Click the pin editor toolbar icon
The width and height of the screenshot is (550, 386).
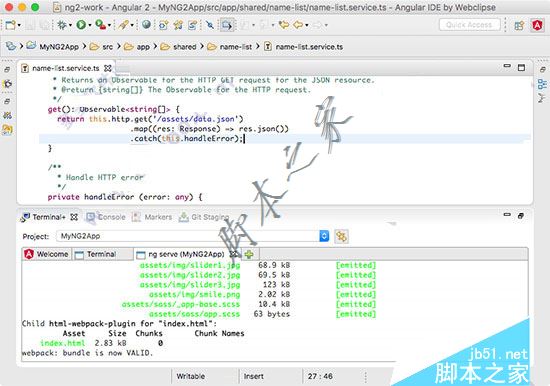[210, 25]
